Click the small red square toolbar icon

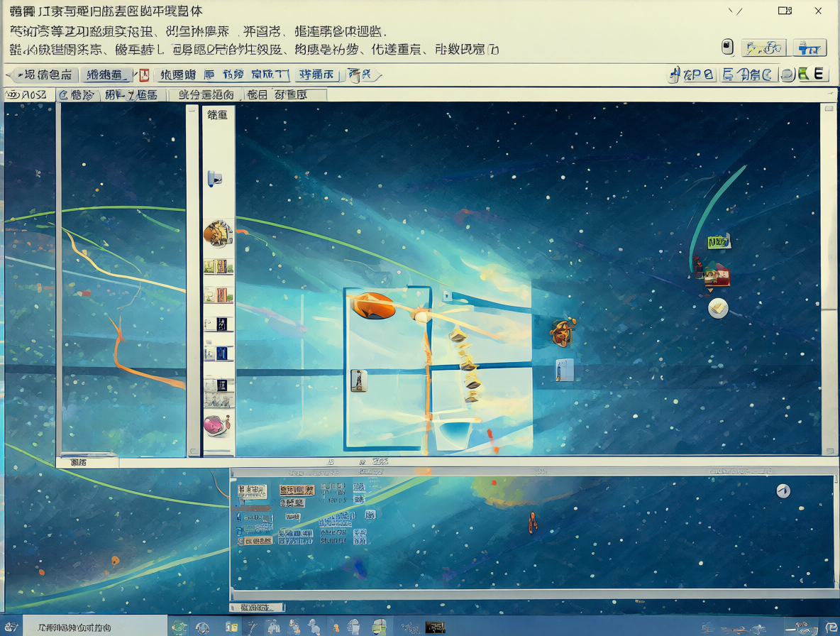(x=143, y=75)
